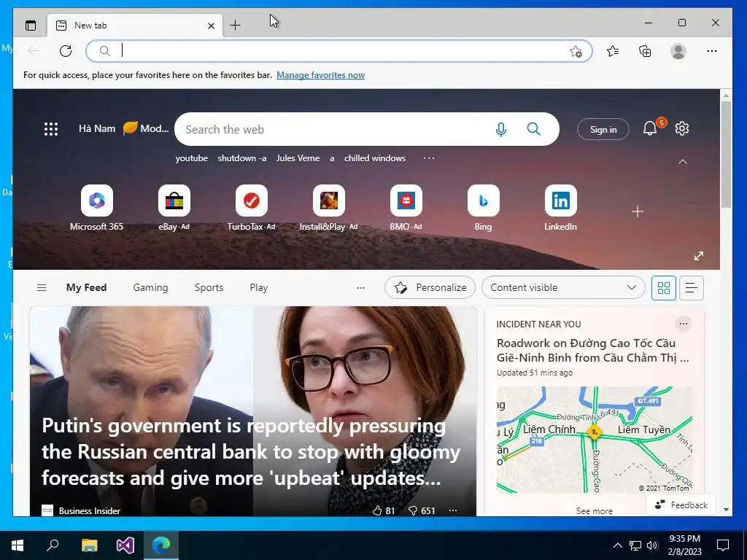747x560 pixels.
Task: Click the Sign in button
Action: 603,129
